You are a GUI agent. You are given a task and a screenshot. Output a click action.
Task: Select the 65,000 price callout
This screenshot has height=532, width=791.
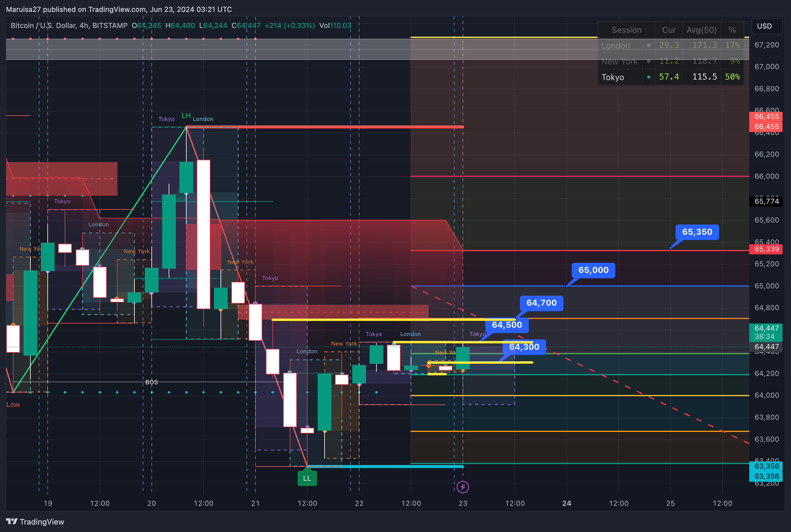pyautogui.click(x=593, y=270)
